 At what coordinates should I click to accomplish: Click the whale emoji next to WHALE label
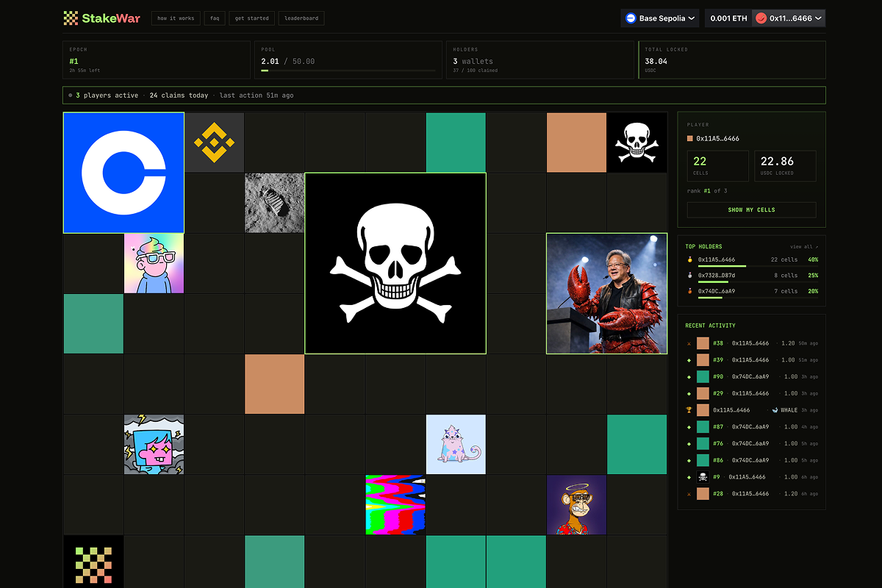775,410
